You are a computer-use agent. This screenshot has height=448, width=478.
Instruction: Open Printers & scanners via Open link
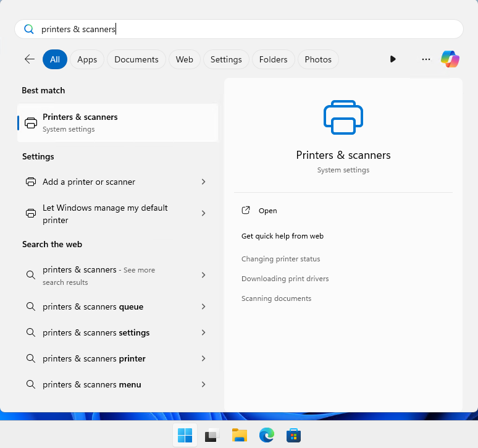coord(267,211)
